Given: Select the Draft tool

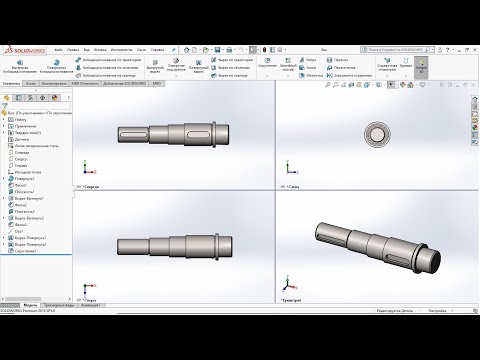Looking at the screenshot, I should click(307, 68).
